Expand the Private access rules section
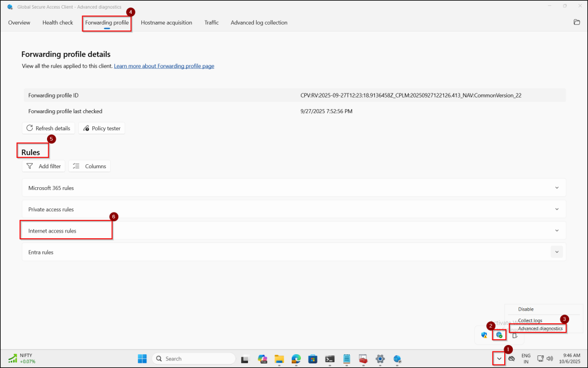The image size is (588, 368). [556, 209]
